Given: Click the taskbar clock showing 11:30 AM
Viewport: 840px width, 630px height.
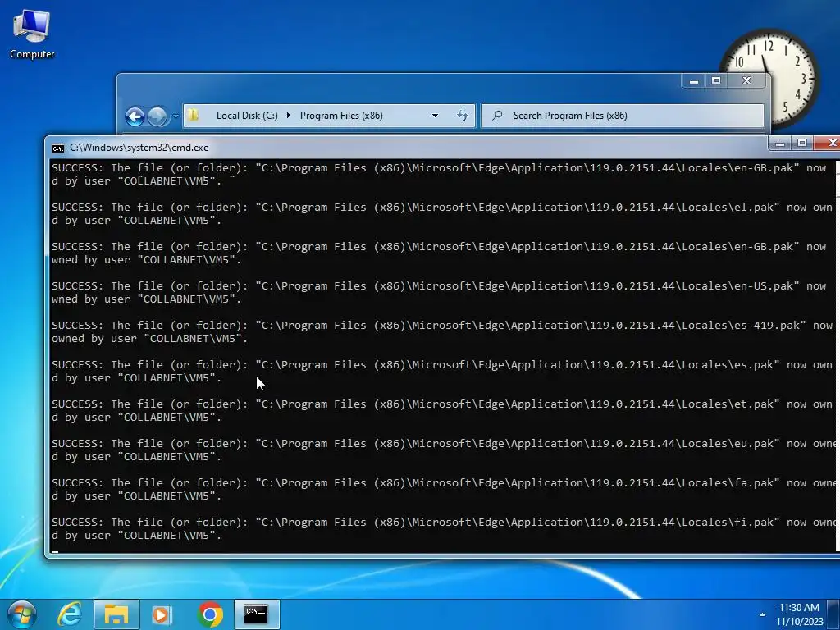Looking at the screenshot, I should pyautogui.click(x=799, y=614).
